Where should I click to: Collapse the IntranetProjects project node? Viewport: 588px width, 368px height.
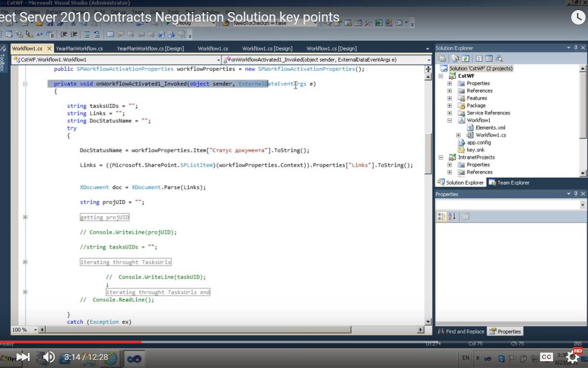(441, 158)
